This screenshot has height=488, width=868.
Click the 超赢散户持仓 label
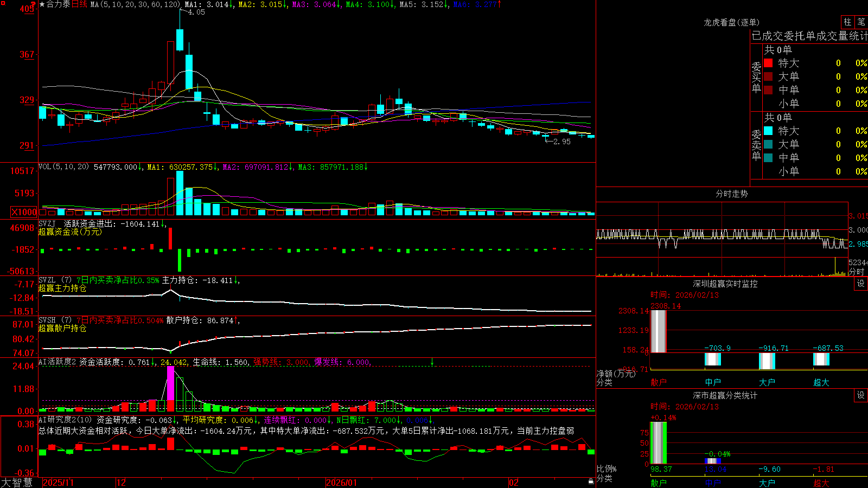pyautogui.click(x=62, y=328)
